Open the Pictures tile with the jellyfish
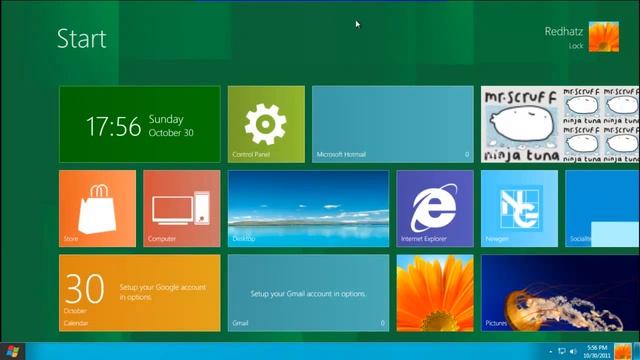Image resolution: width=640 pixels, height=360 pixels. [560, 293]
